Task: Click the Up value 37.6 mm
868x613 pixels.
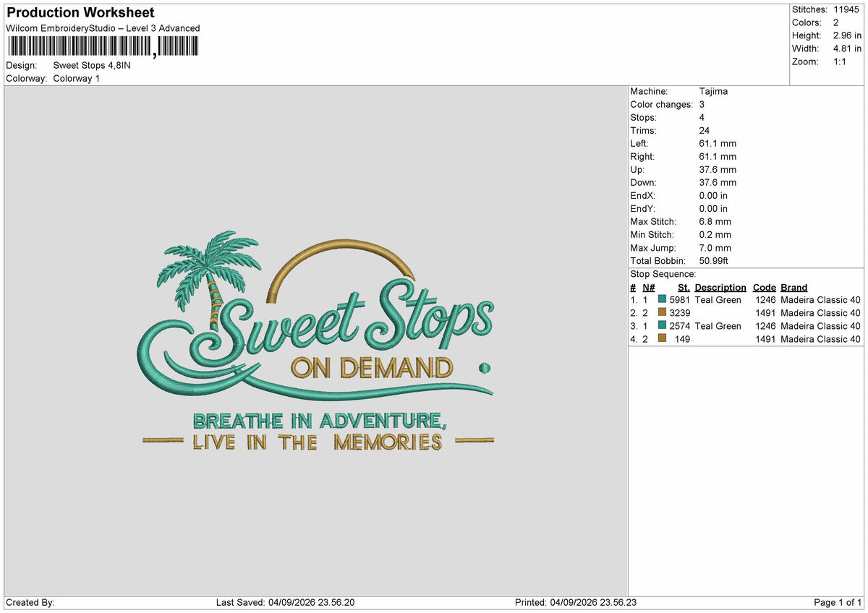Action: coord(718,169)
